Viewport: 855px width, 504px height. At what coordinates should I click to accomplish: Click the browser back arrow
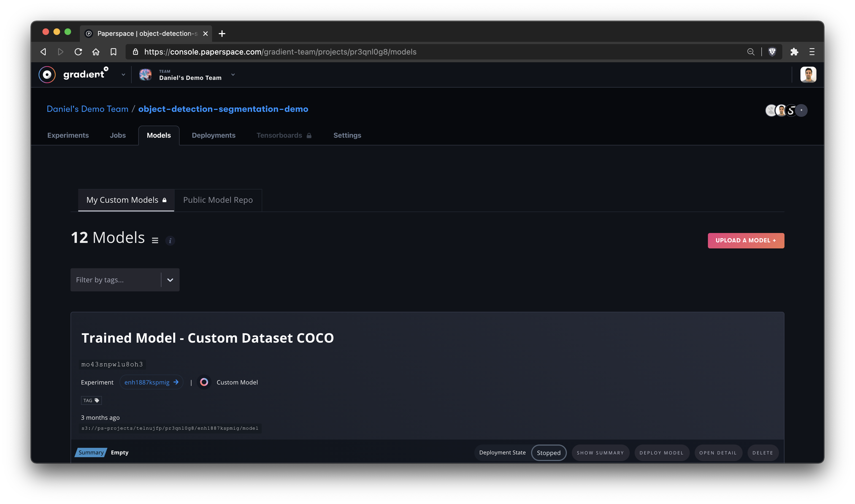(43, 52)
